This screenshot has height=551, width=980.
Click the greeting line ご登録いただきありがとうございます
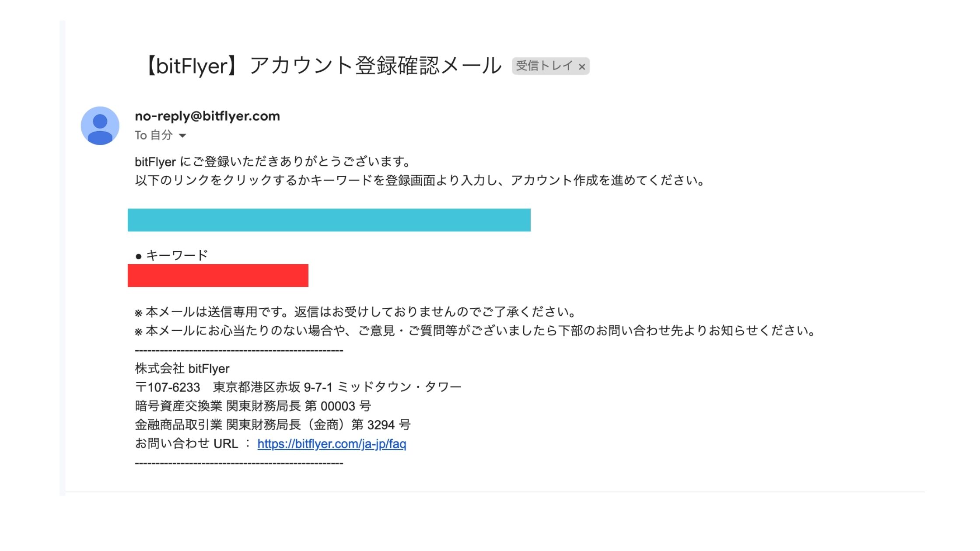(273, 162)
